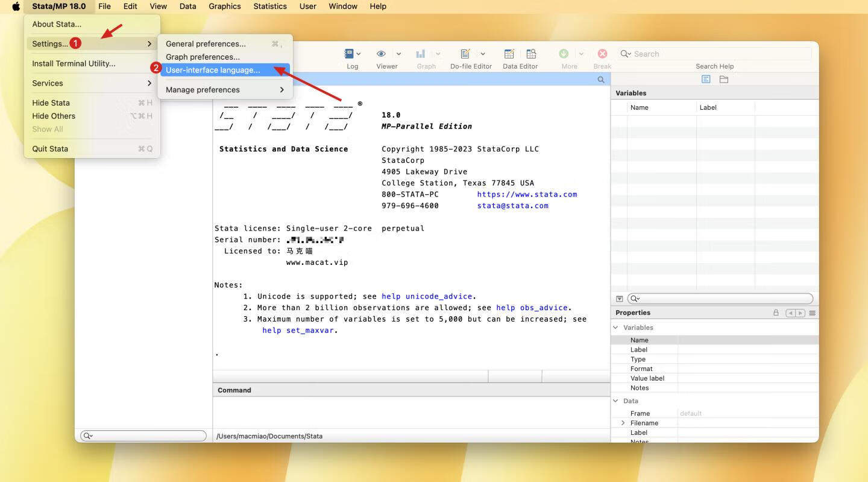The image size is (868, 482).
Task: Click the working directory path in status bar
Action: tap(269, 436)
